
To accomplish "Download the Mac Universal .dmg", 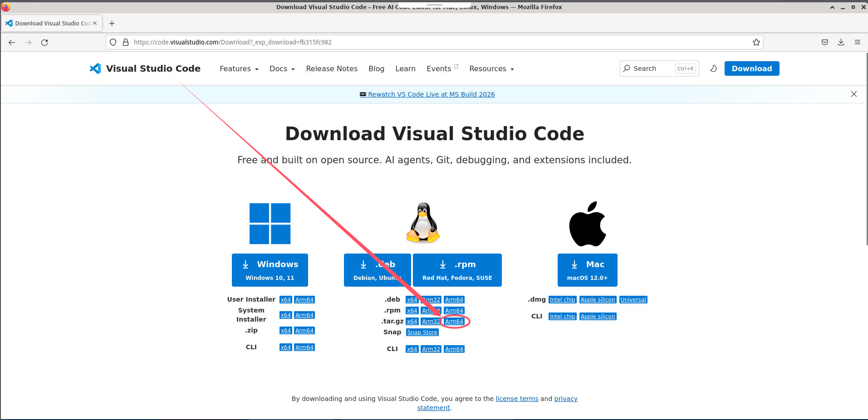I will click(x=633, y=300).
